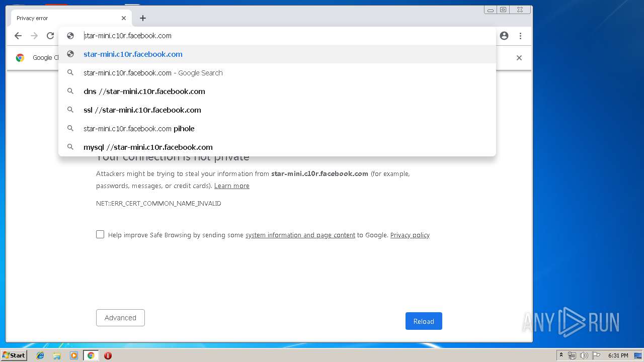Choose star-mini.c10r.facebook.com URL suggestion
Viewport: 644px width, 362px height.
click(x=277, y=54)
